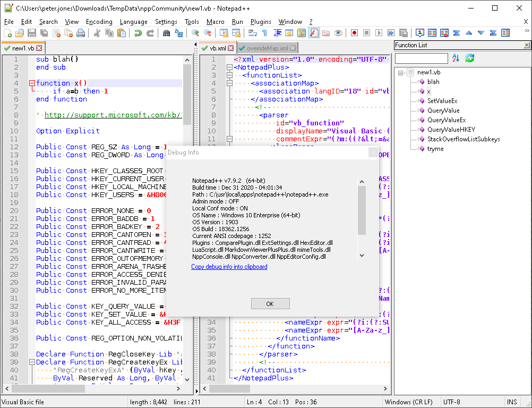Toggle Folder as Workspace panel

coord(325,33)
